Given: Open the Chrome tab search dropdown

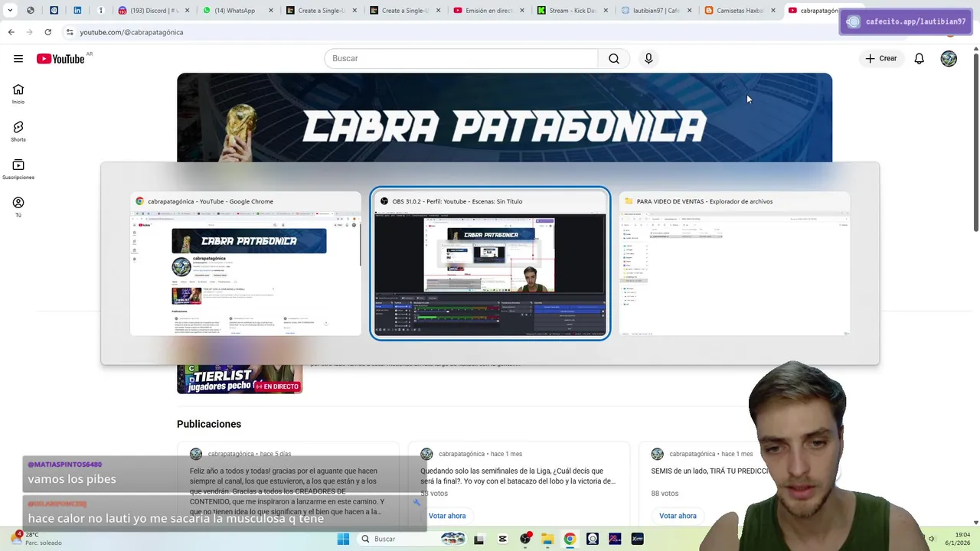Looking at the screenshot, I should pyautogui.click(x=10, y=11).
